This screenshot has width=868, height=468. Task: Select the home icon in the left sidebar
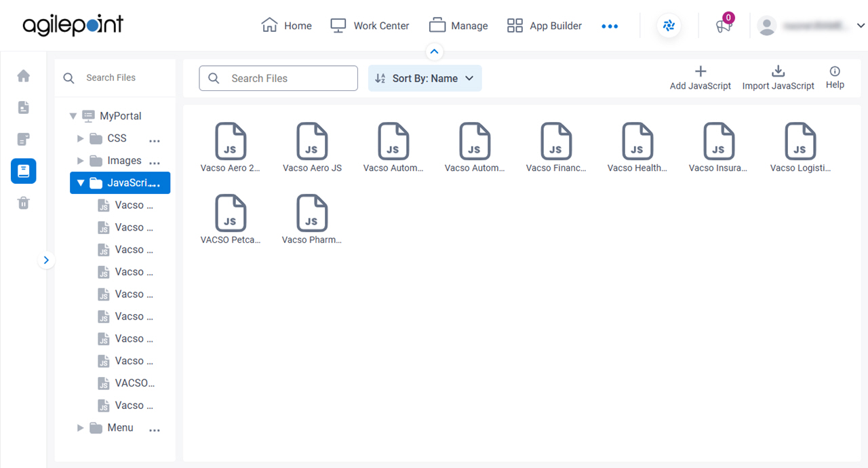point(24,75)
